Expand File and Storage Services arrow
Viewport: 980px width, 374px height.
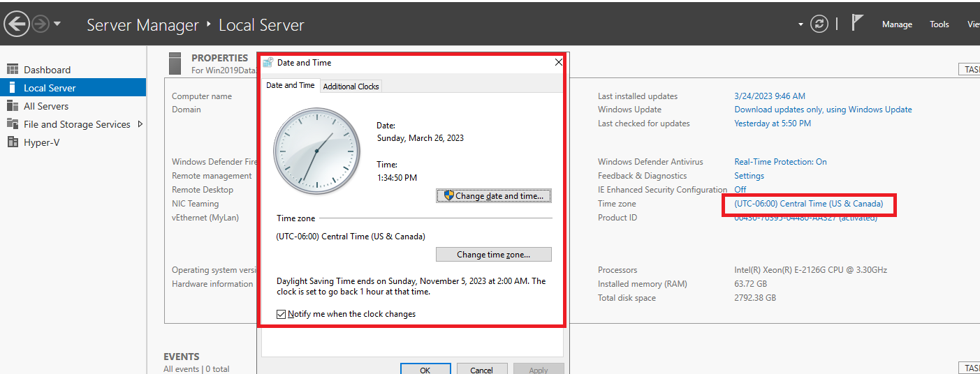pyautogui.click(x=140, y=124)
